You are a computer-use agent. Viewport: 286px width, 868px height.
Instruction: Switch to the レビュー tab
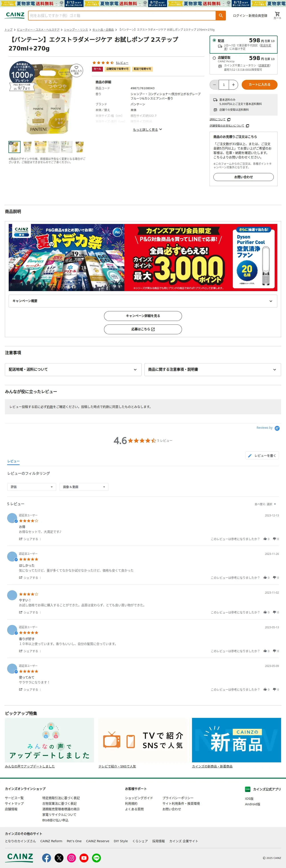point(14,461)
